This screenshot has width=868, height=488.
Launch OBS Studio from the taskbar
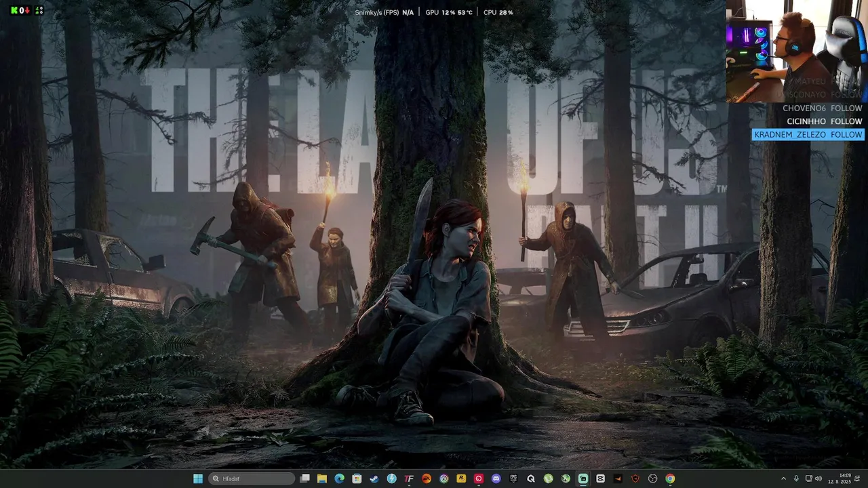(x=652, y=479)
